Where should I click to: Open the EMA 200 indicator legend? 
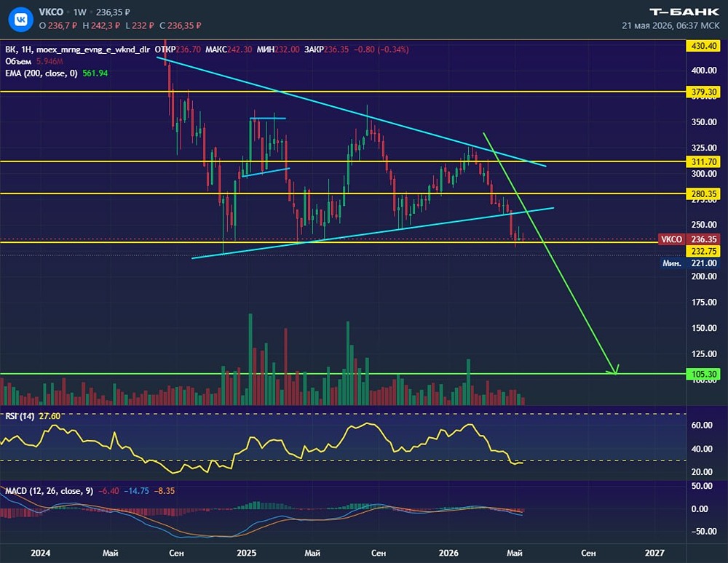pyautogui.click(x=57, y=73)
